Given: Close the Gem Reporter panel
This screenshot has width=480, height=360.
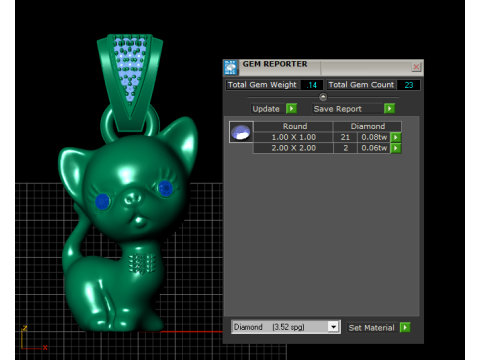Looking at the screenshot, I should (416, 67).
